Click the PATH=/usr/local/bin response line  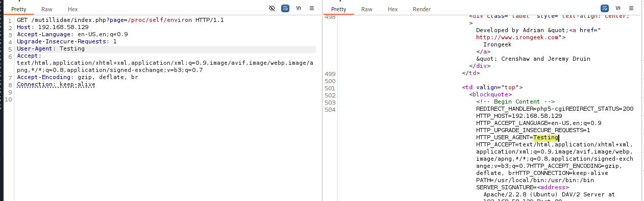point(535,180)
